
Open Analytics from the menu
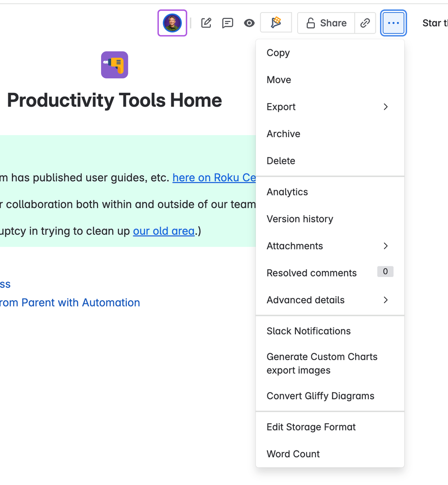coord(330,192)
